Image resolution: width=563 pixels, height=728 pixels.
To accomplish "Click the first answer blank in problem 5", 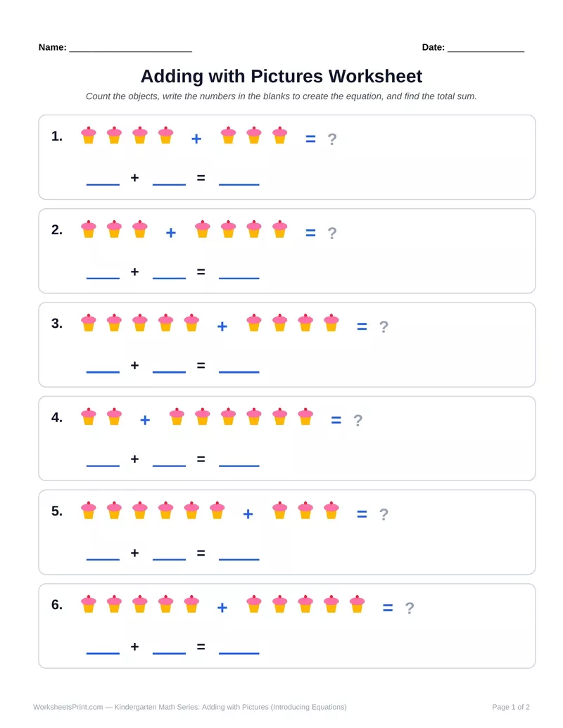I will tap(103, 559).
